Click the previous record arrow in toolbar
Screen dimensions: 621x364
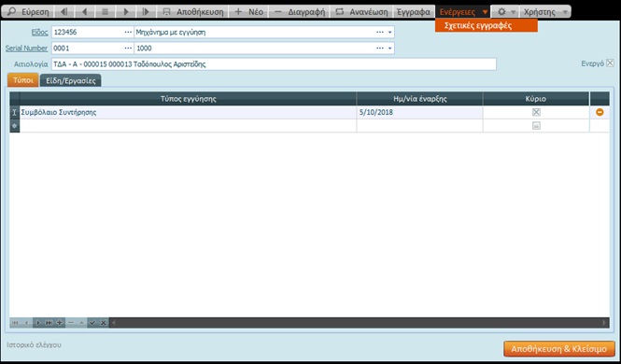(x=84, y=11)
